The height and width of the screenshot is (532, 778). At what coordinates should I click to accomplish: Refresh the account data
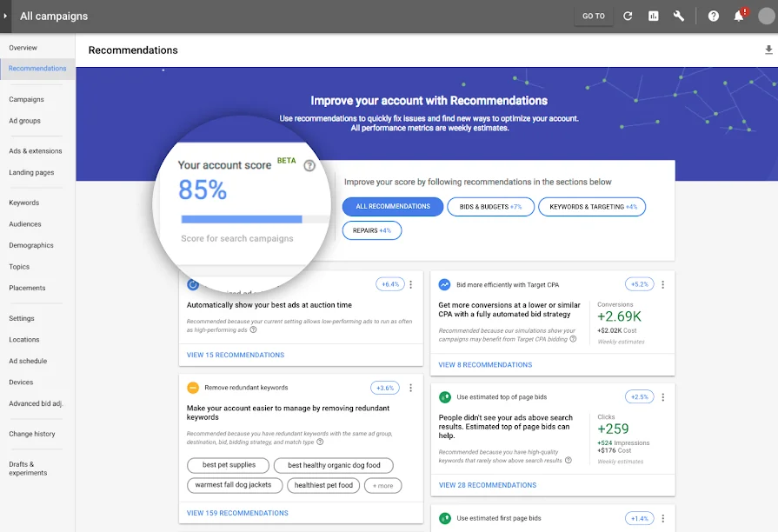pos(628,16)
